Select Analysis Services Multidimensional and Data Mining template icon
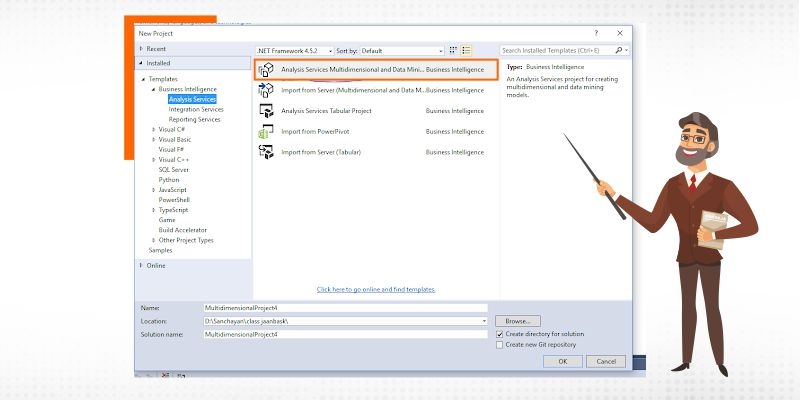 (266, 69)
